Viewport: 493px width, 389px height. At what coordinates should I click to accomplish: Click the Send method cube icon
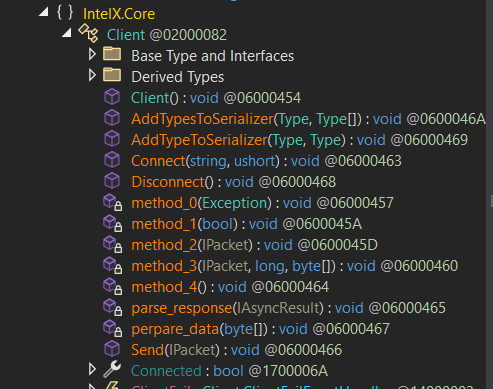click(112, 349)
